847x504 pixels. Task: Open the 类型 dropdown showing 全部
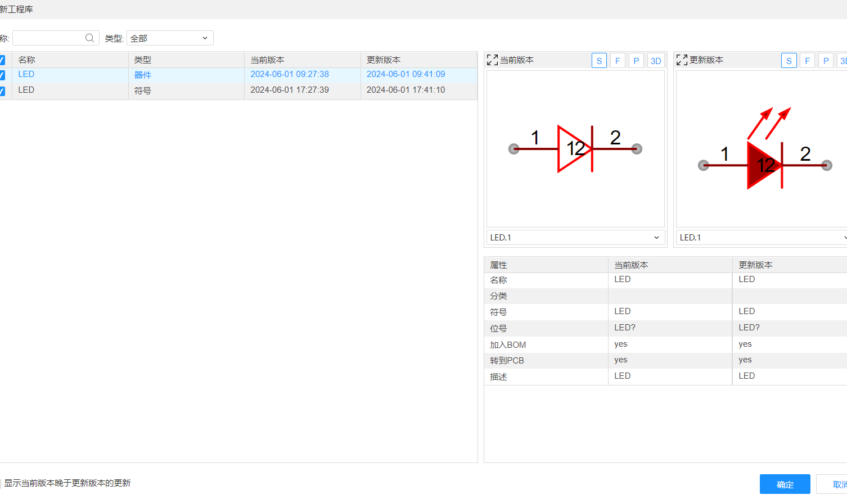[x=170, y=38]
